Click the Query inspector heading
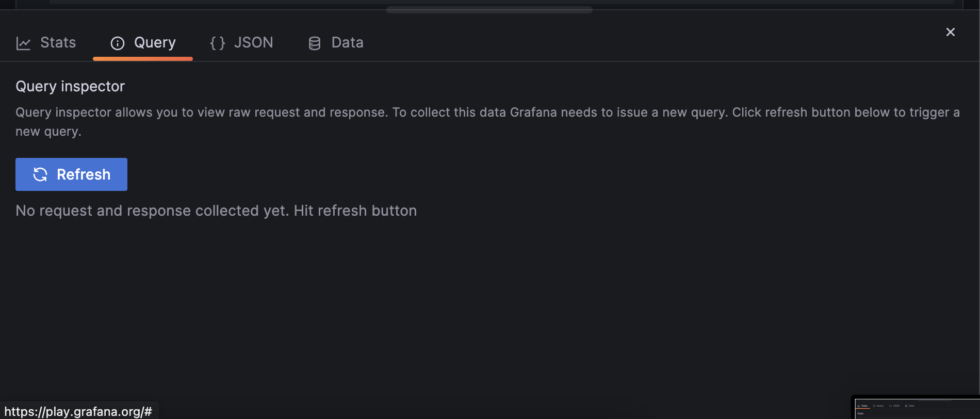This screenshot has width=980, height=419. pyautogui.click(x=70, y=86)
